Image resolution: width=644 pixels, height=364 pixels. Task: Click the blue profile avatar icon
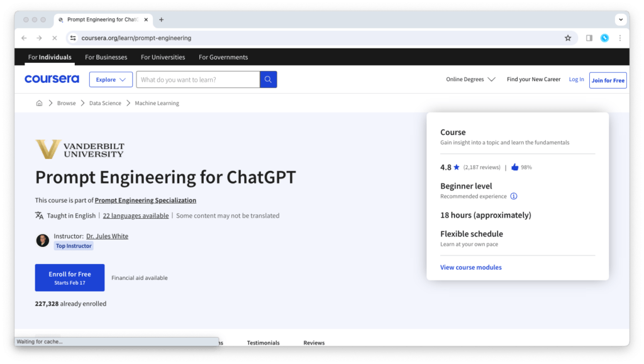pos(604,38)
